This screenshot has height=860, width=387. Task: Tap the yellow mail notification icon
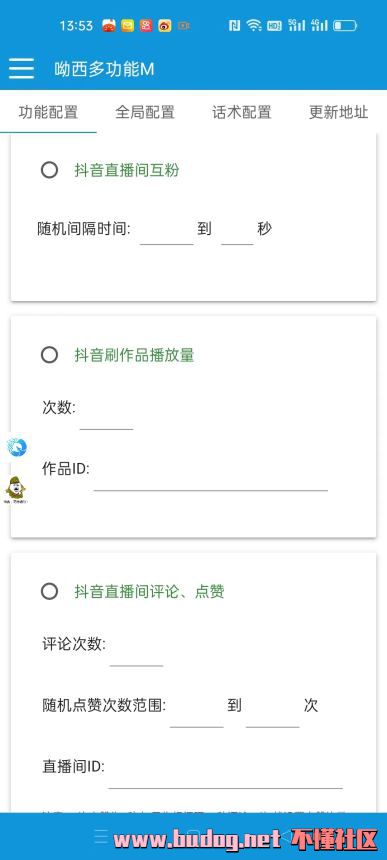pyautogui.click(x=127, y=25)
